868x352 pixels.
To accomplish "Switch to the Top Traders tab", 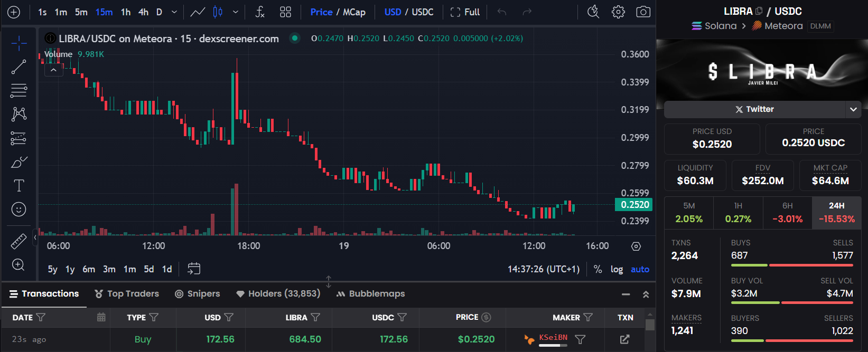I will point(127,294).
